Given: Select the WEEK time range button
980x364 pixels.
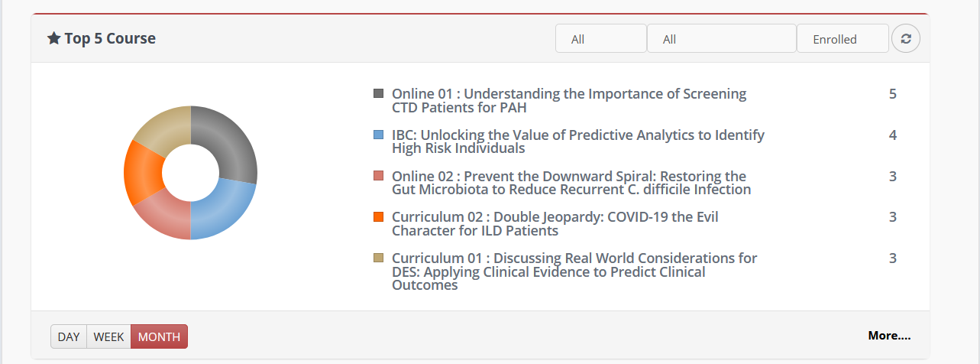Looking at the screenshot, I should tap(108, 336).
